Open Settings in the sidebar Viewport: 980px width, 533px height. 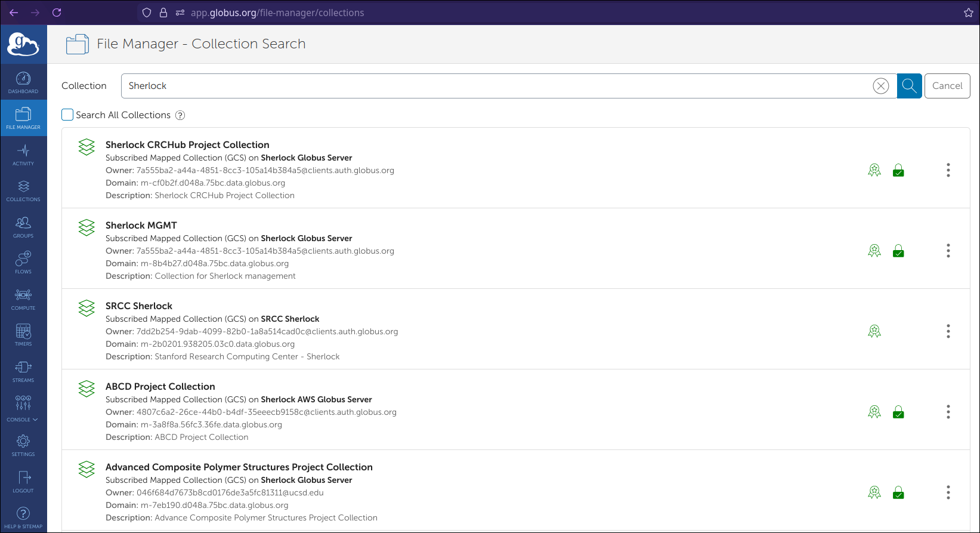pyautogui.click(x=23, y=445)
